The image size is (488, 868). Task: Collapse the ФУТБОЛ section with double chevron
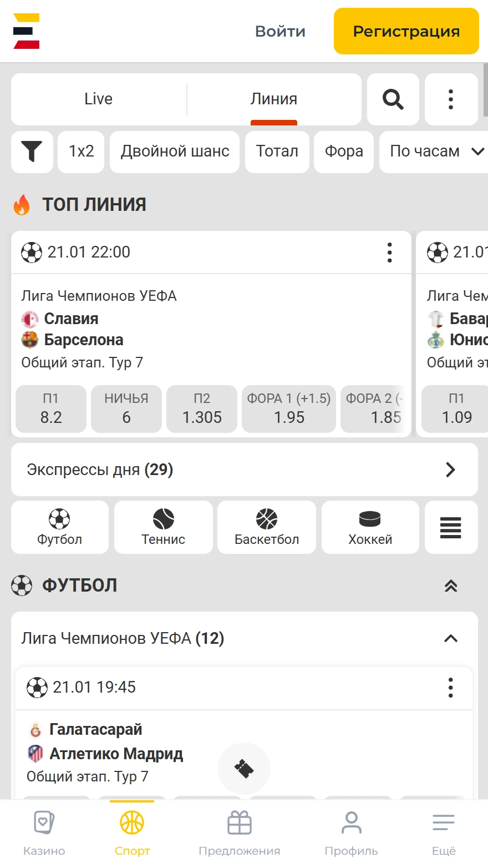[451, 586]
